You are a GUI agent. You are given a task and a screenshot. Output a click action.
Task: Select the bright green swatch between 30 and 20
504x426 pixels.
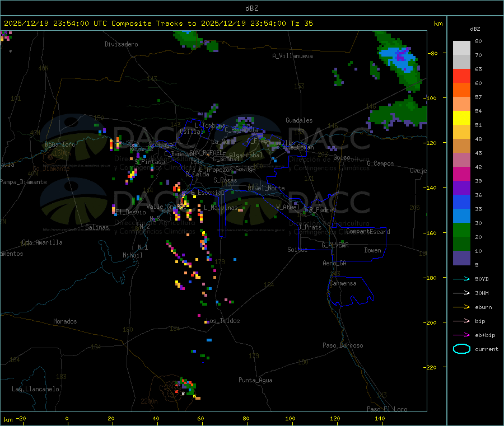[x=461, y=230]
